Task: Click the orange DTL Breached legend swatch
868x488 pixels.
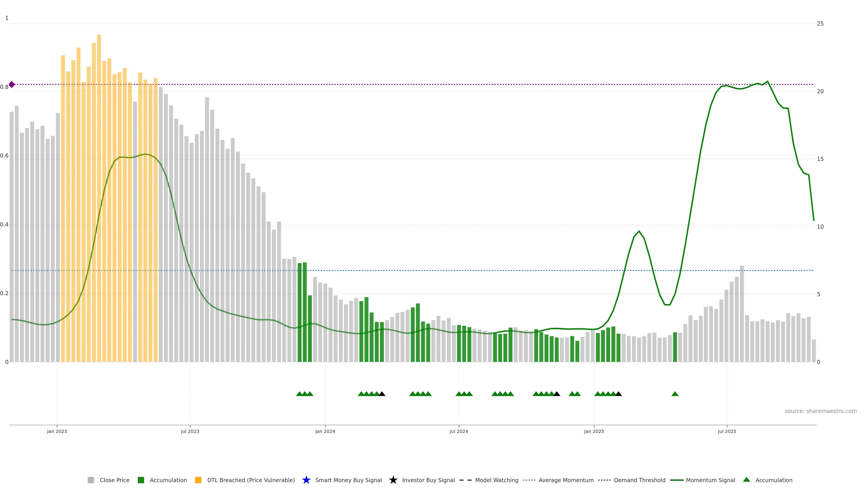Action: point(198,480)
